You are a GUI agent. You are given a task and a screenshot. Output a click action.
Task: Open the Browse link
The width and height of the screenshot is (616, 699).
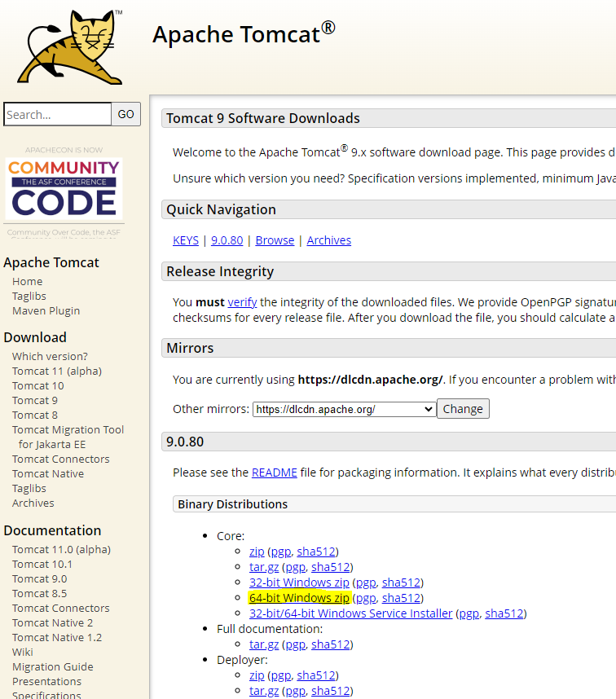[275, 240]
